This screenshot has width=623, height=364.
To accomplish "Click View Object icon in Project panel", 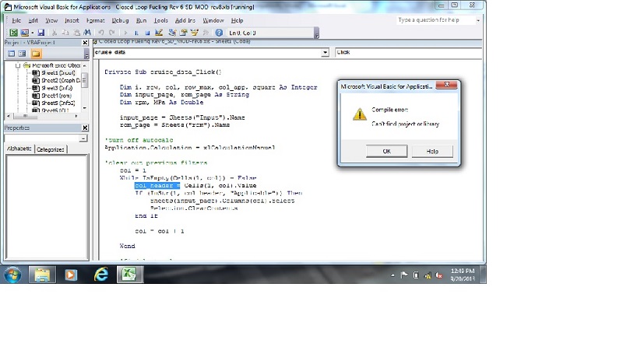I will click(x=23, y=54).
